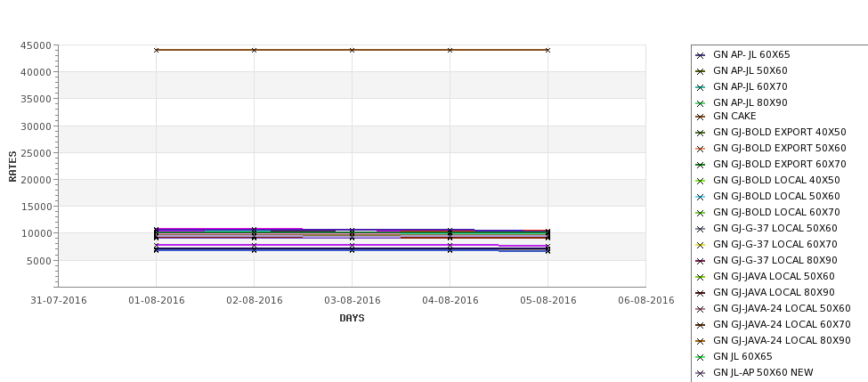Select the GN GJ-G-37 LOCAL 80X90 legend label
Image resolution: width=868 pixels, height=382 pixels.
(775, 261)
